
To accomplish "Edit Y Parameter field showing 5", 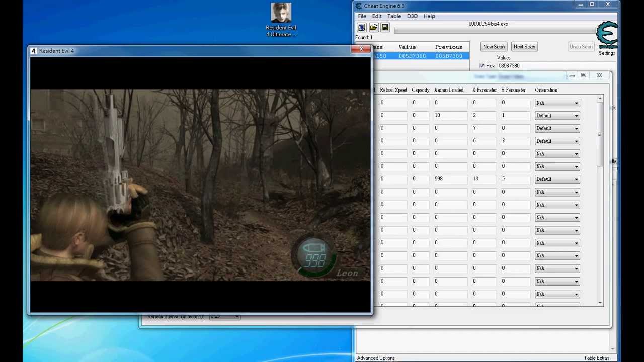I will 515,179.
